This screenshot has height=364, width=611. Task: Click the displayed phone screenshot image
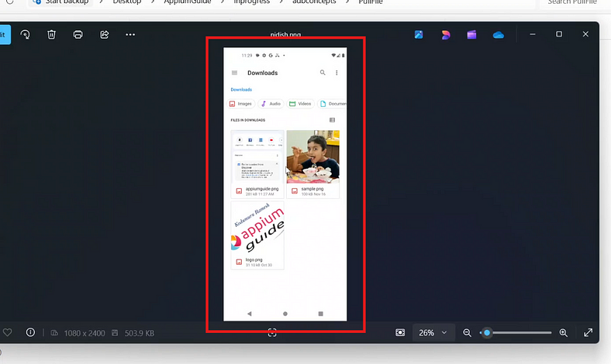(x=285, y=184)
